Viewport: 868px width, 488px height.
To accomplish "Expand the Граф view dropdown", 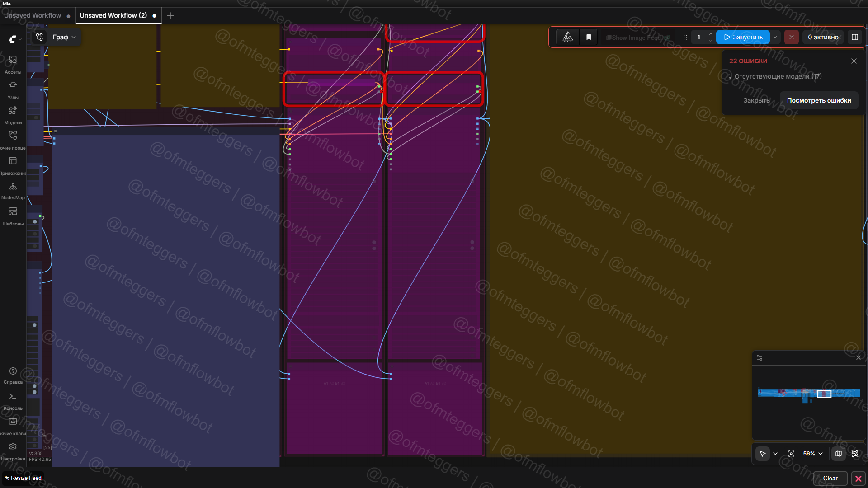I will click(x=64, y=37).
